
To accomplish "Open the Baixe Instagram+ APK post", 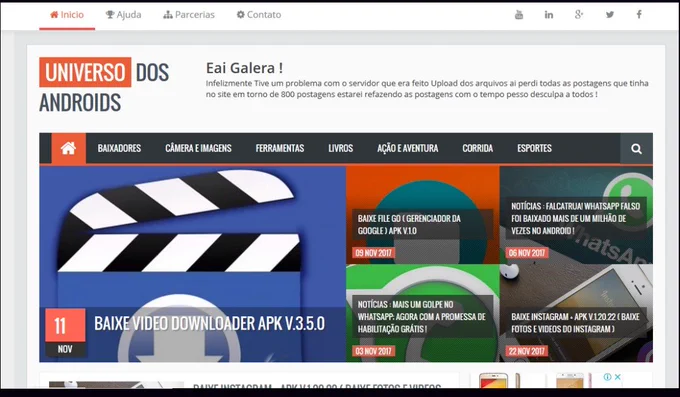I will click(x=575, y=323).
